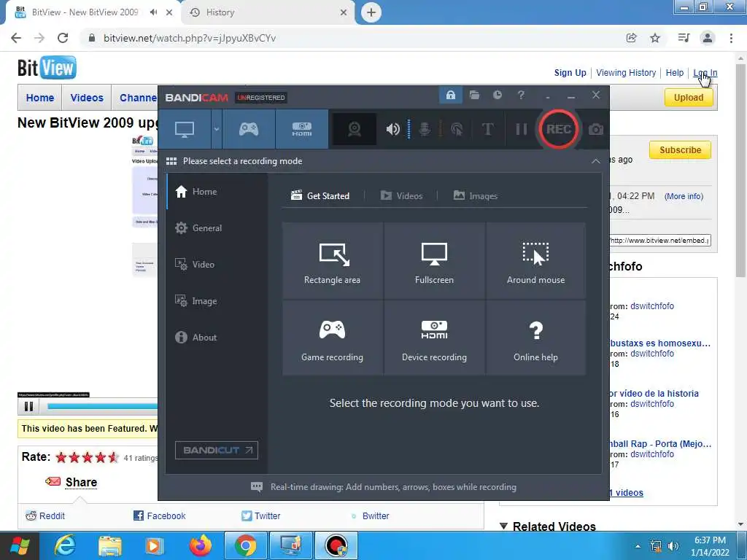The width and height of the screenshot is (747, 560).
Task: Share video on Reddit
Action: pos(45,516)
